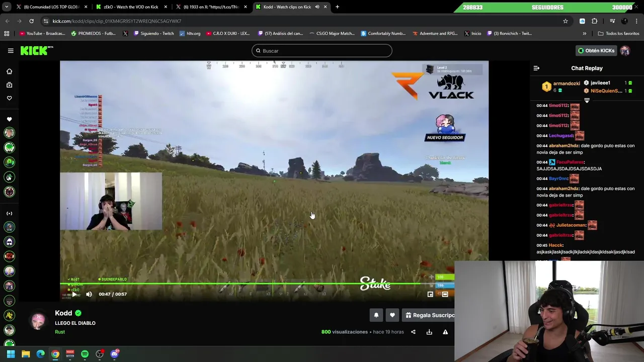Viewport: 644px width, 362px height.
Task: Click the Obtén KICKs button
Action: click(596, 51)
